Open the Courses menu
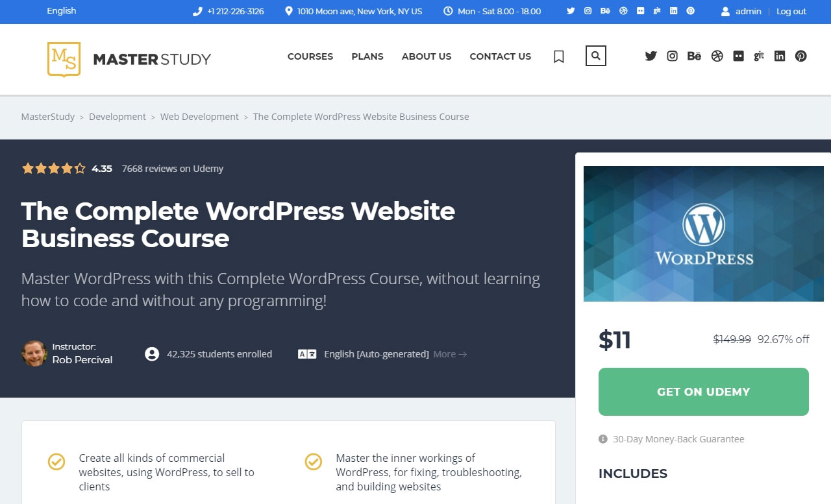 click(310, 56)
